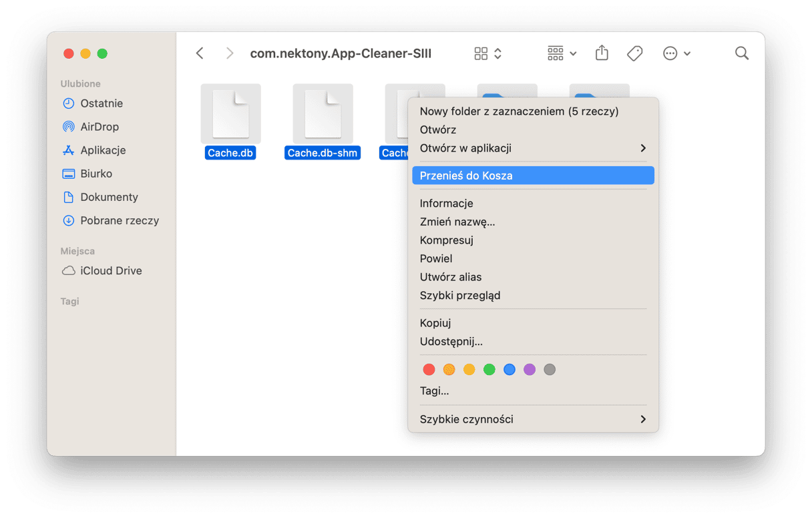Viewport: 812px width, 518px height.
Task: Click the Finder back arrow
Action: coord(200,53)
